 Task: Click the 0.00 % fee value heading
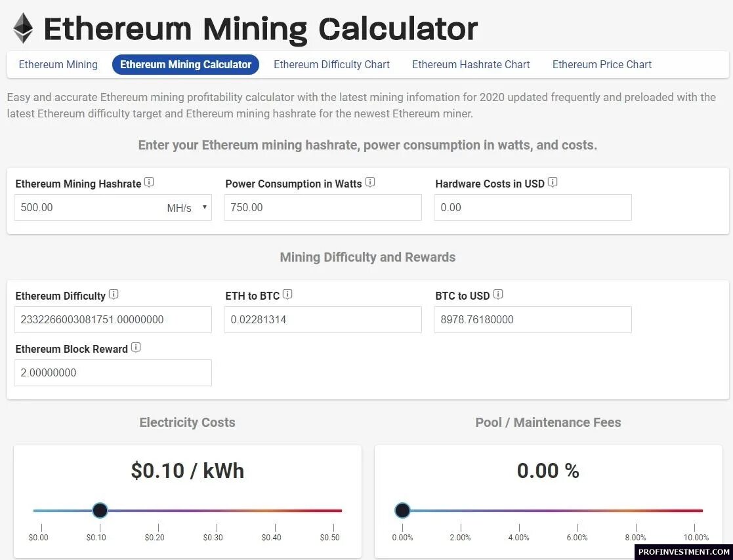point(548,470)
